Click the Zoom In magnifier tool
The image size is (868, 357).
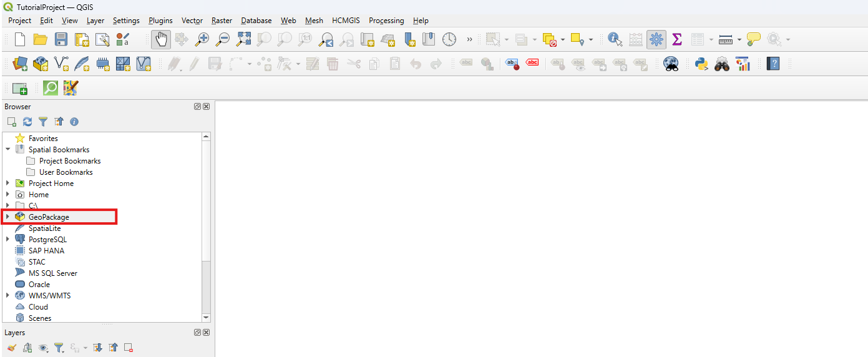click(202, 39)
